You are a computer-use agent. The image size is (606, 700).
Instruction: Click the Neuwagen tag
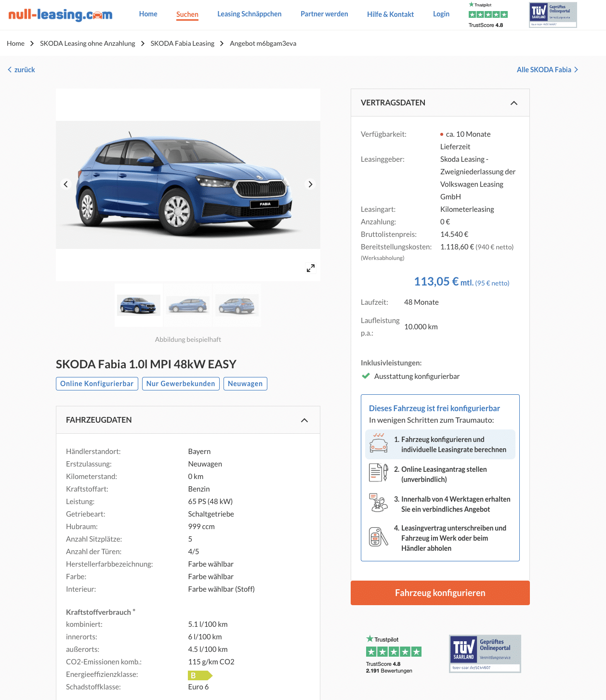(245, 384)
